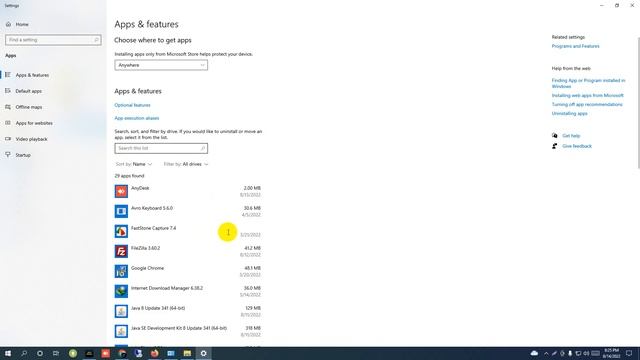Open the App execution aliases link
This screenshot has height=360, width=640.
pyautogui.click(x=137, y=118)
